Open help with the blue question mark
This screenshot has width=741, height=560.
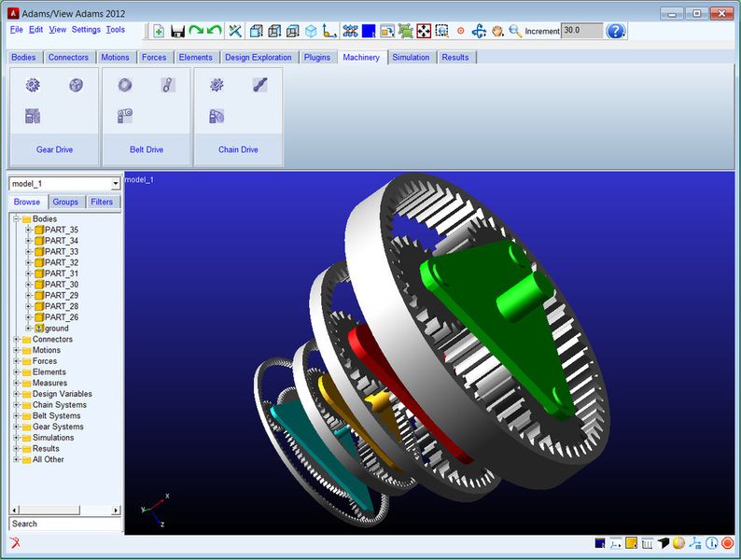point(615,31)
